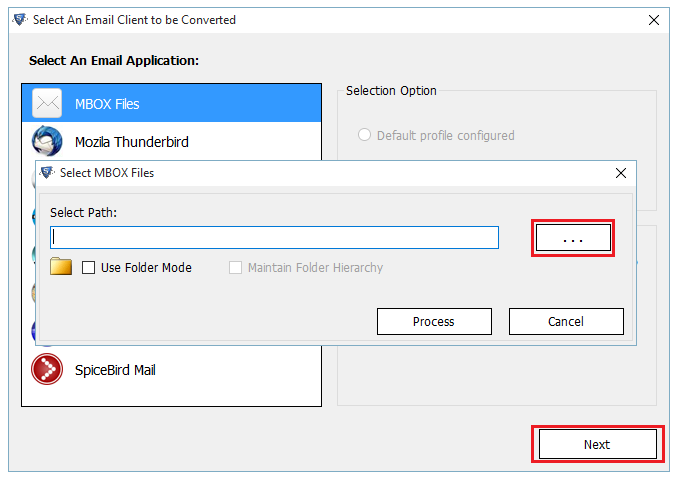Select the SpiceBird Mail red icon

[x=47, y=369]
